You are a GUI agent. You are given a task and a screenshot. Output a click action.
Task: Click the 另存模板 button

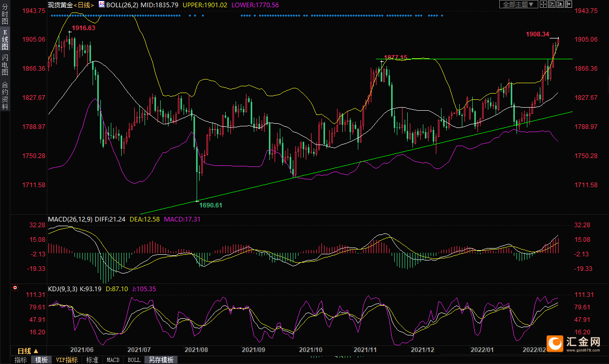pyautogui.click(x=161, y=360)
